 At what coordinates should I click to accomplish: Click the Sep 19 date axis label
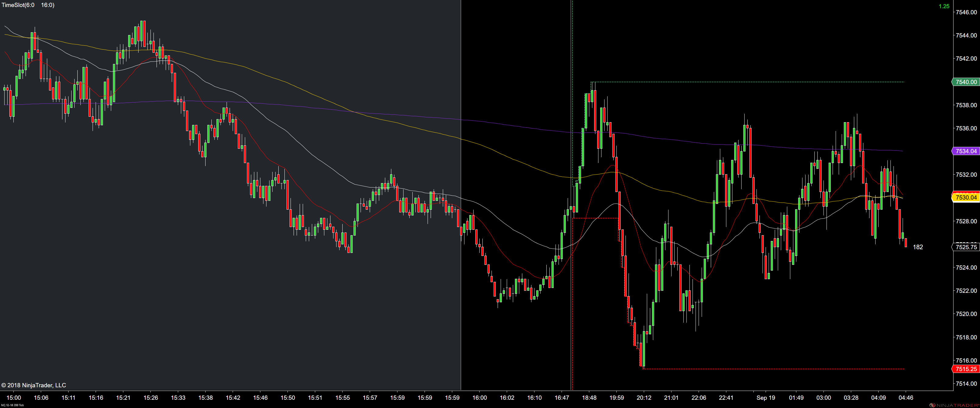[765, 398]
